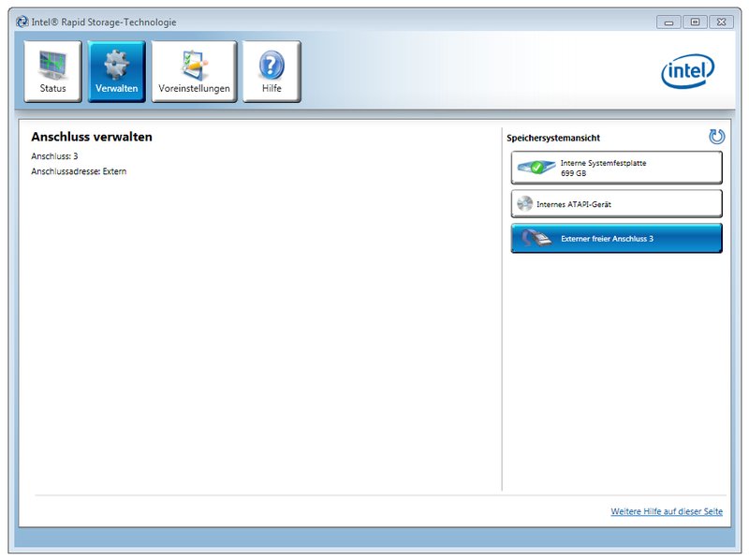Screen dimensions: 749x560
Task: Click the optical disc icon of ATAPI-Gerät
Action: coord(525,204)
